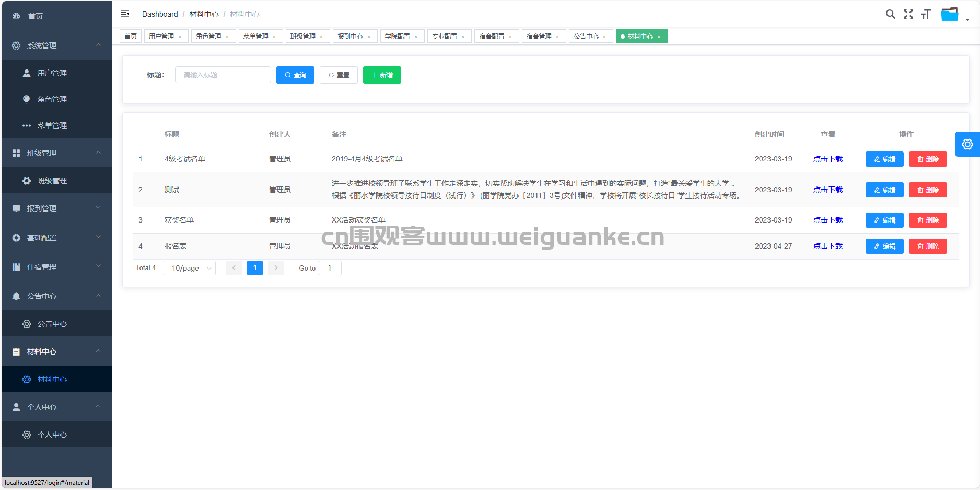Click the 用户管理 person icon
The height and width of the screenshot is (490, 980).
(27, 73)
